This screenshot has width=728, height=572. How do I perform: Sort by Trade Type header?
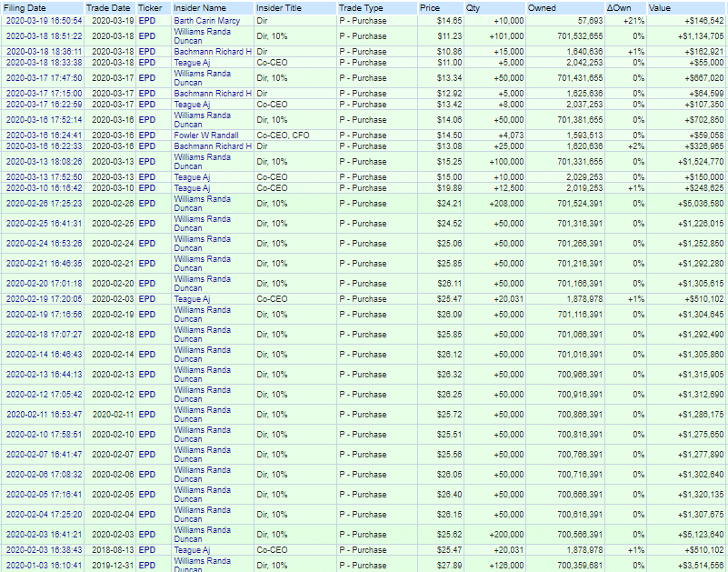coord(361,8)
